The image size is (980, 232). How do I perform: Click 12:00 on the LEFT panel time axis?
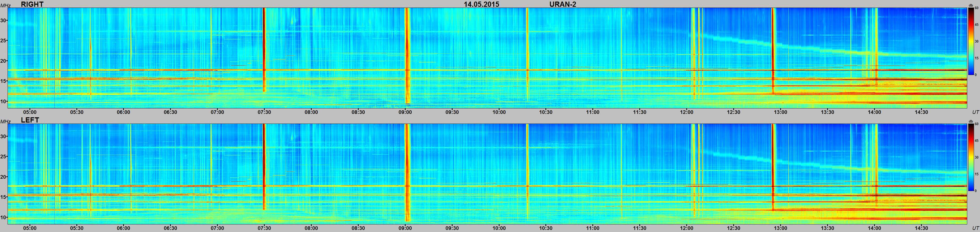687,228
